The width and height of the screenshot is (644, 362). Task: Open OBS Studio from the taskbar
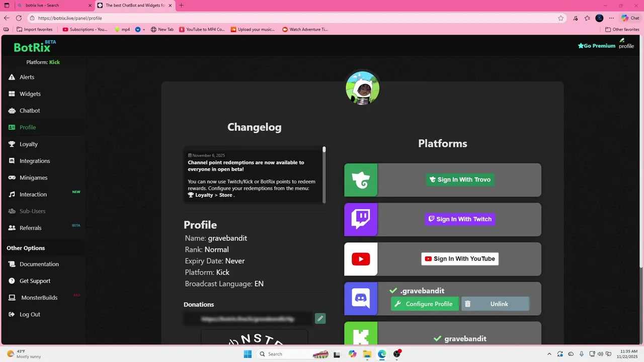point(397,354)
